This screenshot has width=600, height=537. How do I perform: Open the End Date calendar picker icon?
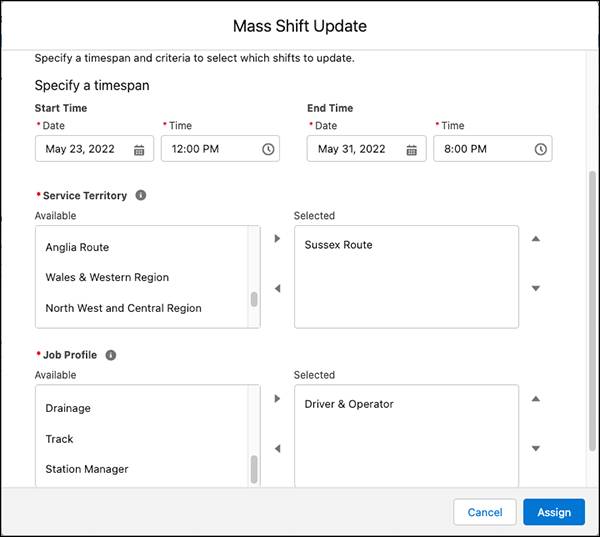[x=411, y=150]
